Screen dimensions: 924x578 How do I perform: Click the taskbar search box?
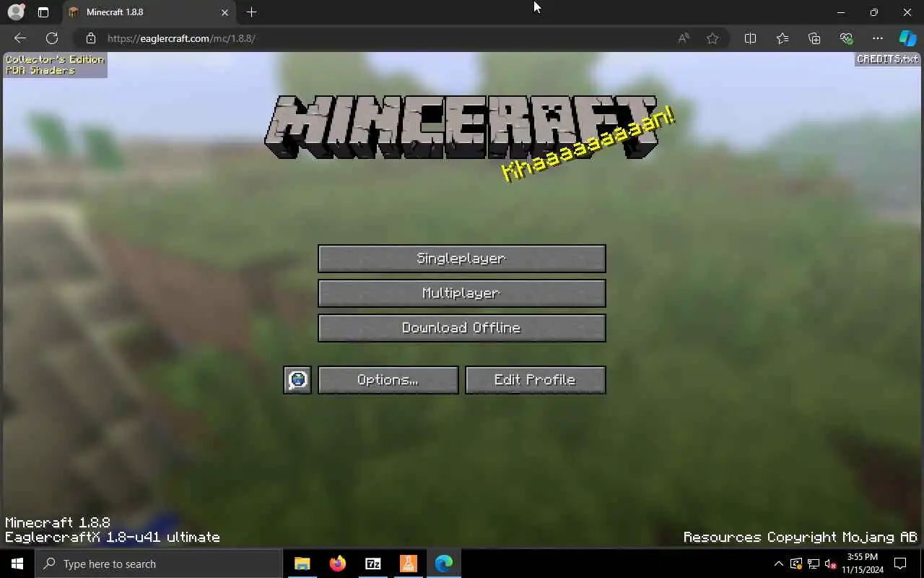point(159,564)
